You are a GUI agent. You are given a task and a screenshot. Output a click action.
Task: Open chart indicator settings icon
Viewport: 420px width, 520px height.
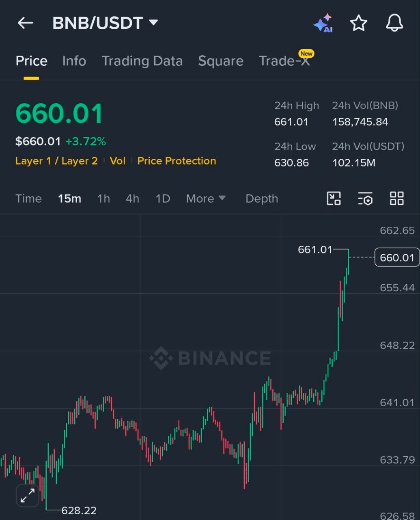(x=365, y=199)
